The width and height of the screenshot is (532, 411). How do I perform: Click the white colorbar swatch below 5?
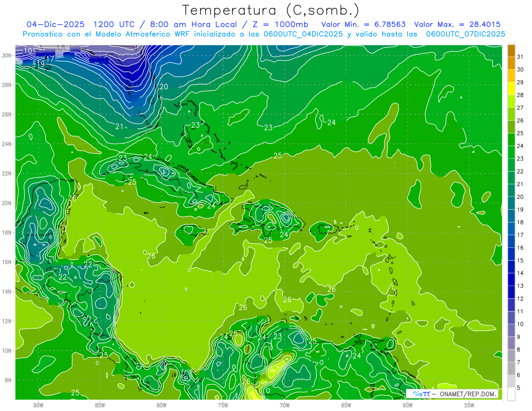click(x=511, y=394)
